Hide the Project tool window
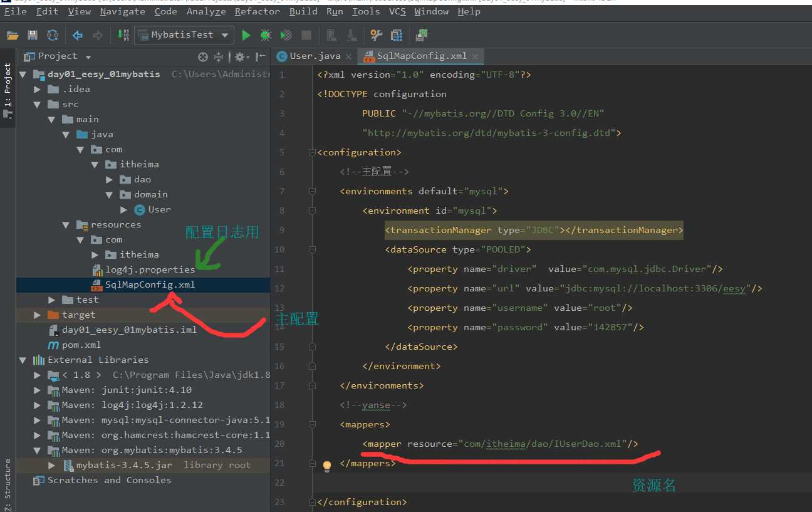This screenshot has width=812, height=512. (x=261, y=57)
